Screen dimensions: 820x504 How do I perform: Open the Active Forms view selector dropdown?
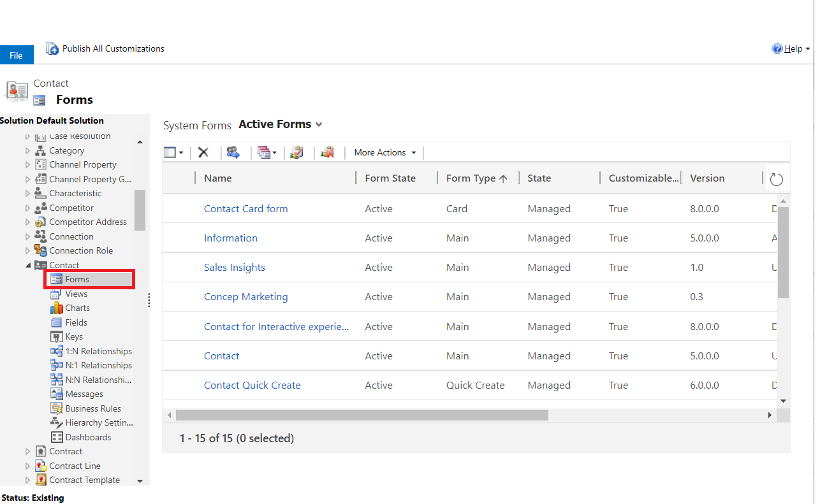tap(319, 125)
